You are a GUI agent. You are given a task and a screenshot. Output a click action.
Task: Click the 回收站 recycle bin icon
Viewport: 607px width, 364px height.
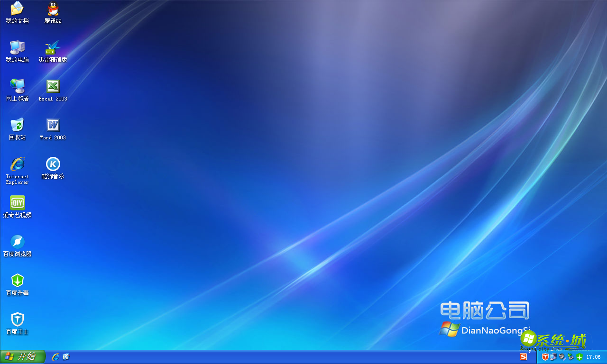pyautogui.click(x=18, y=126)
